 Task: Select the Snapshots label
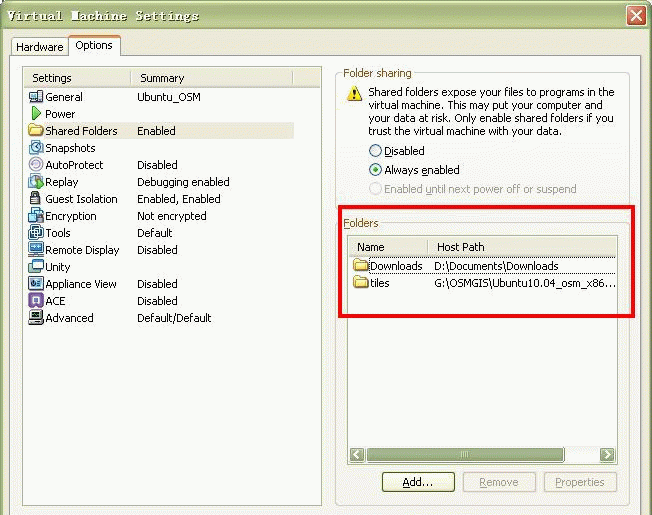(70, 148)
